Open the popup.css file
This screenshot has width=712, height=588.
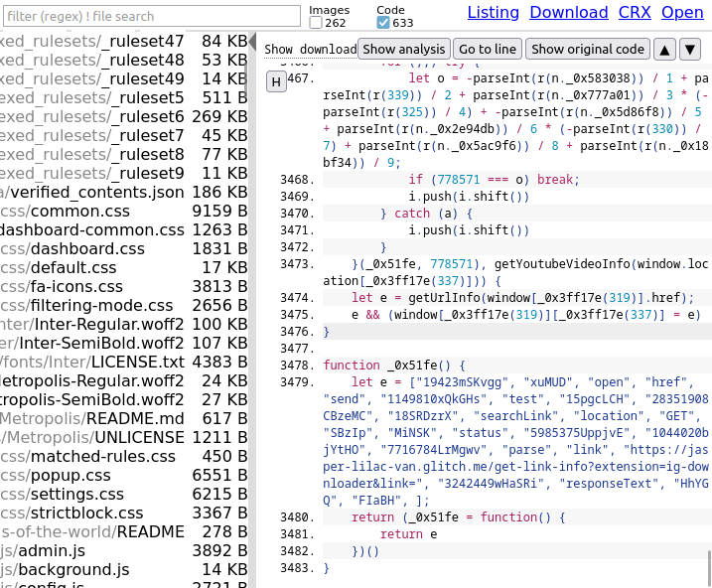pyautogui.click(x=123, y=476)
